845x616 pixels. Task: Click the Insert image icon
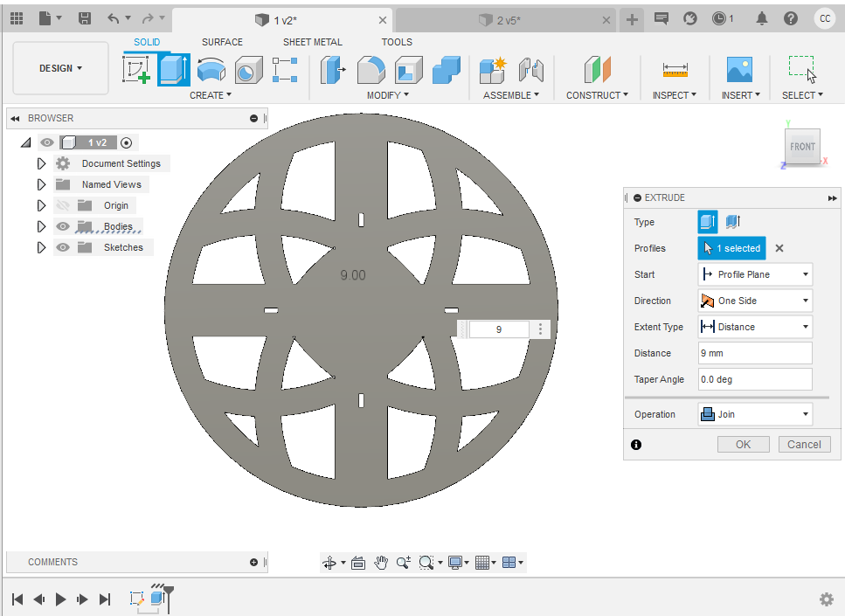coord(739,69)
